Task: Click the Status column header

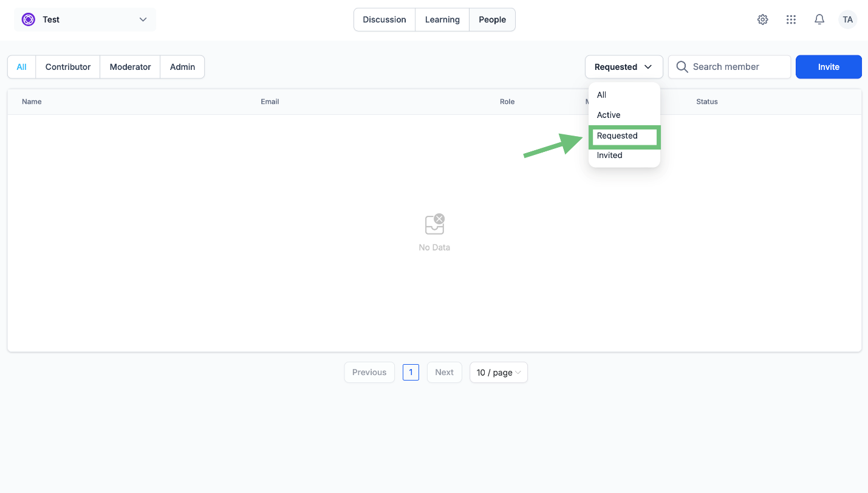Action: coord(707,102)
